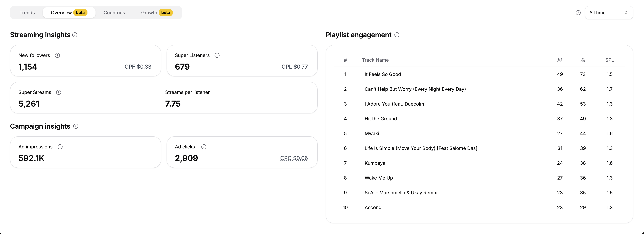Expand the SPL column header
644x234 pixels.
coord(609,60)
